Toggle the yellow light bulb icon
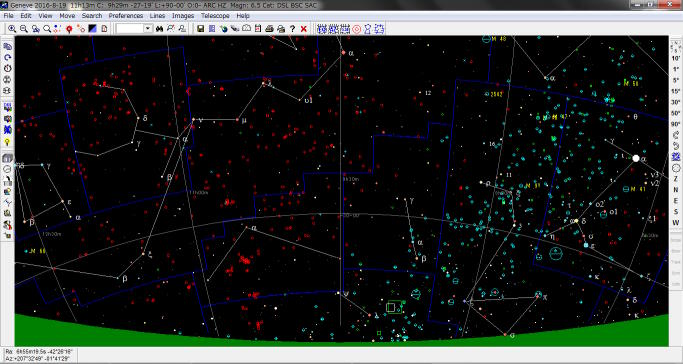The height and width of the screenshot is (364, 683). [7, 142]
